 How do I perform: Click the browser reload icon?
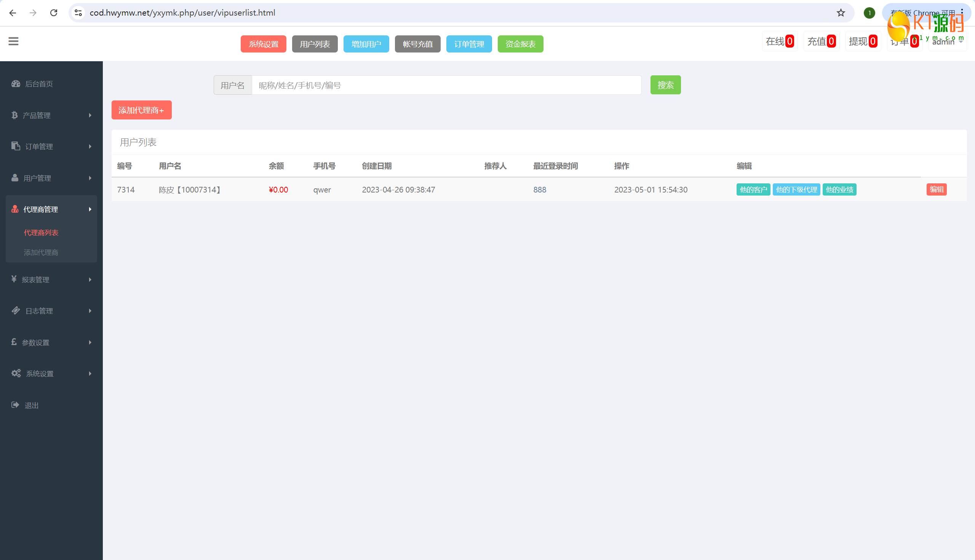click(54, 13)
